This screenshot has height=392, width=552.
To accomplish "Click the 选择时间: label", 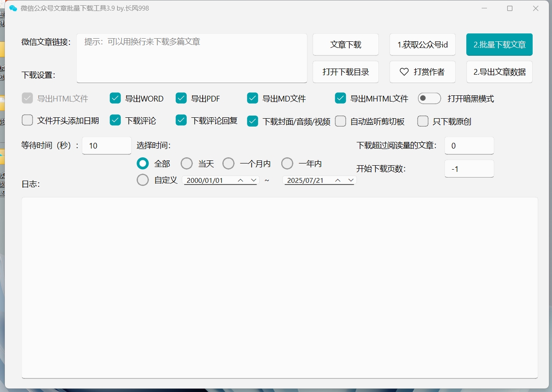I will point(153,145).
